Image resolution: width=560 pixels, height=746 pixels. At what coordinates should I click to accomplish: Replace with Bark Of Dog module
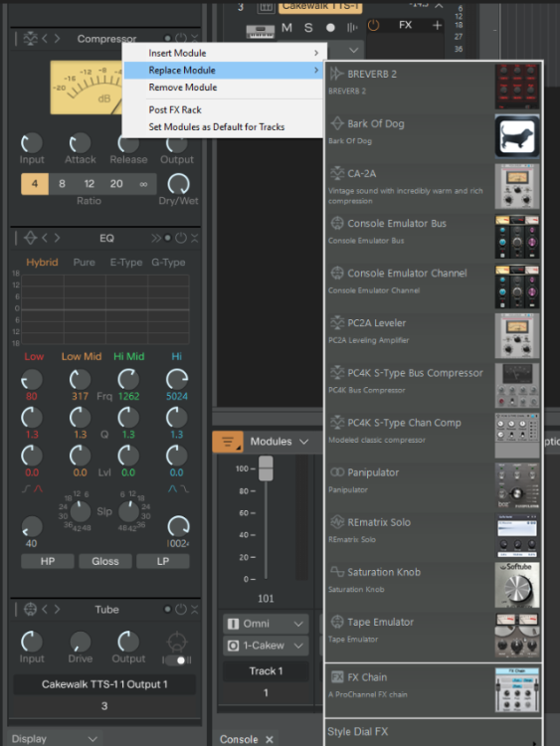coord(433,136)
